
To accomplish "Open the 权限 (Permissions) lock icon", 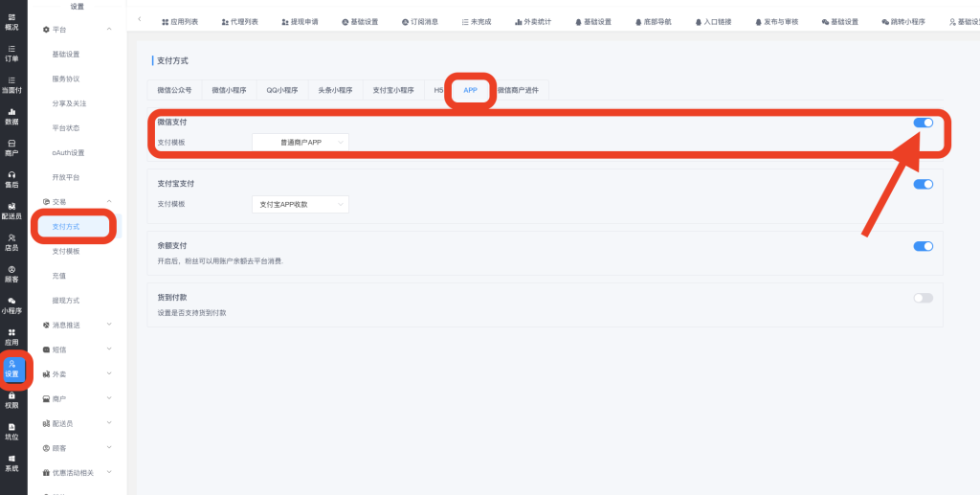I will point(11,399).
